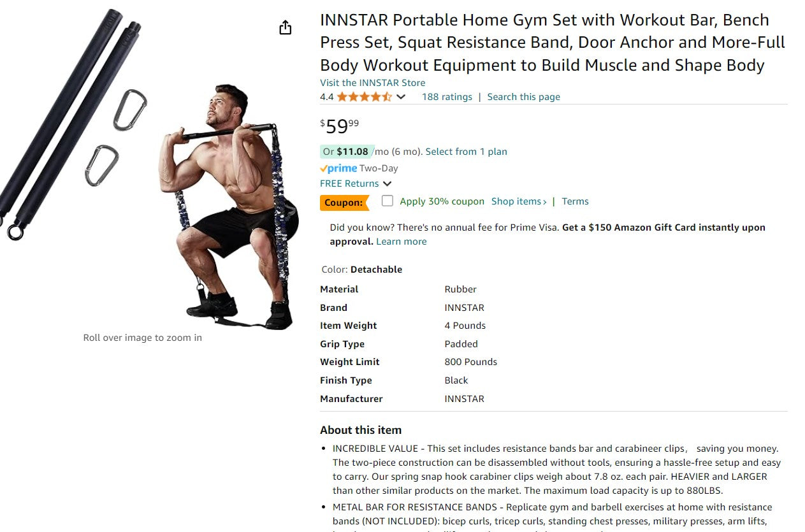The image size is (805, 532).
Task: Click the orange Coupon badge
Action: [x=344, y=202]
